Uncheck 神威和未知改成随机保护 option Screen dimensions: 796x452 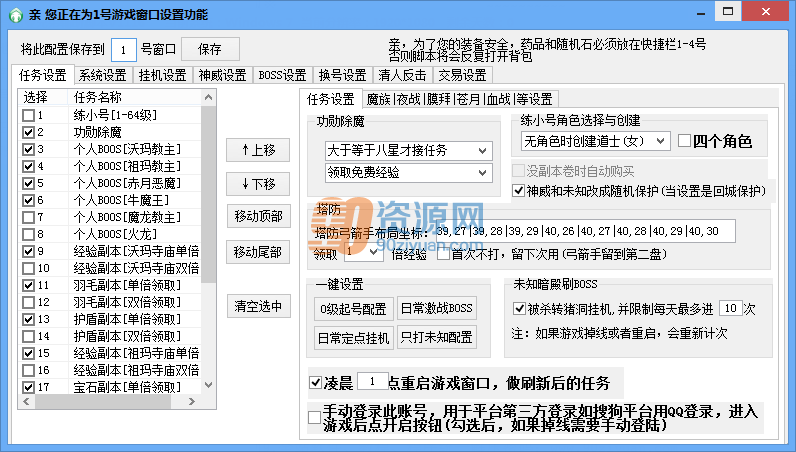[x=518, y=191]
